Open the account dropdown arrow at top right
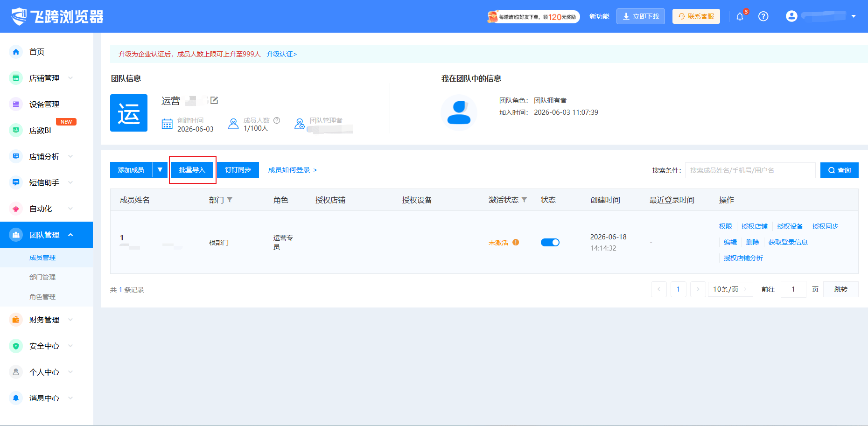Screen dimensions: 868x426 pos(854,16)
